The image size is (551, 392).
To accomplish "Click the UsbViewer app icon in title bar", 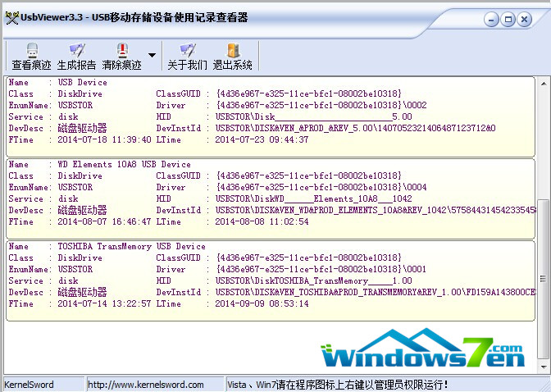I will [12, 17].
